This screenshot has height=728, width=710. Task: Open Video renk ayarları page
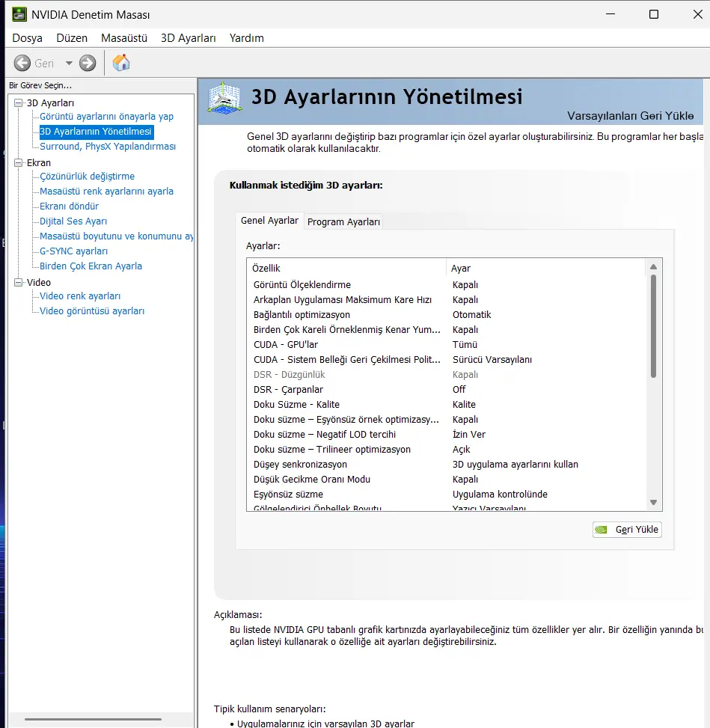(x=80, y=296)
